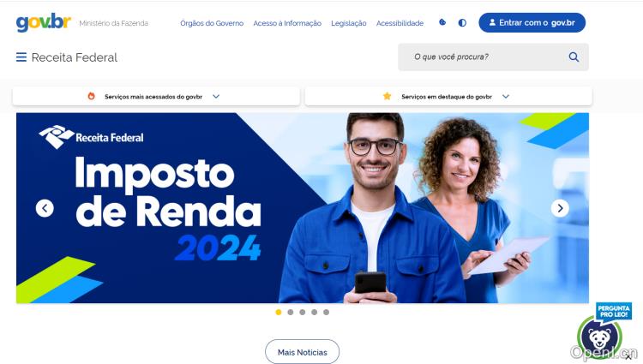Open the hamburger menu beside Receita Federal
This screenshot has height=364, width=643.
coord(21,57)
